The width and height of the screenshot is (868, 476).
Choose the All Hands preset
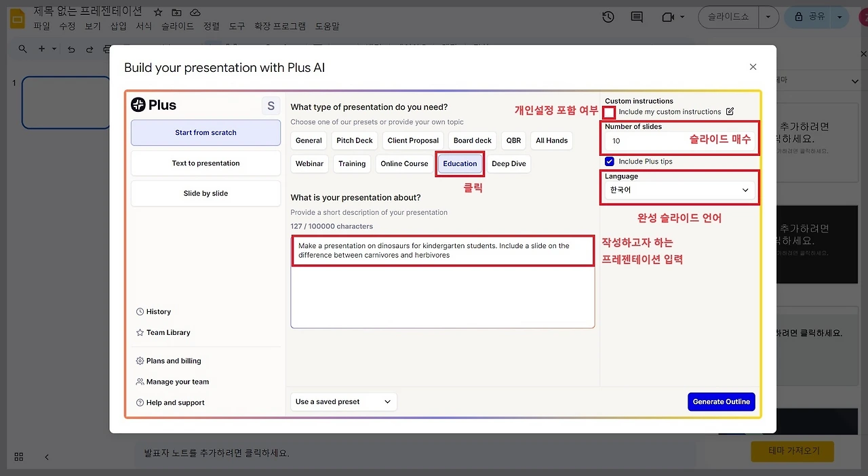pos(551,140)
